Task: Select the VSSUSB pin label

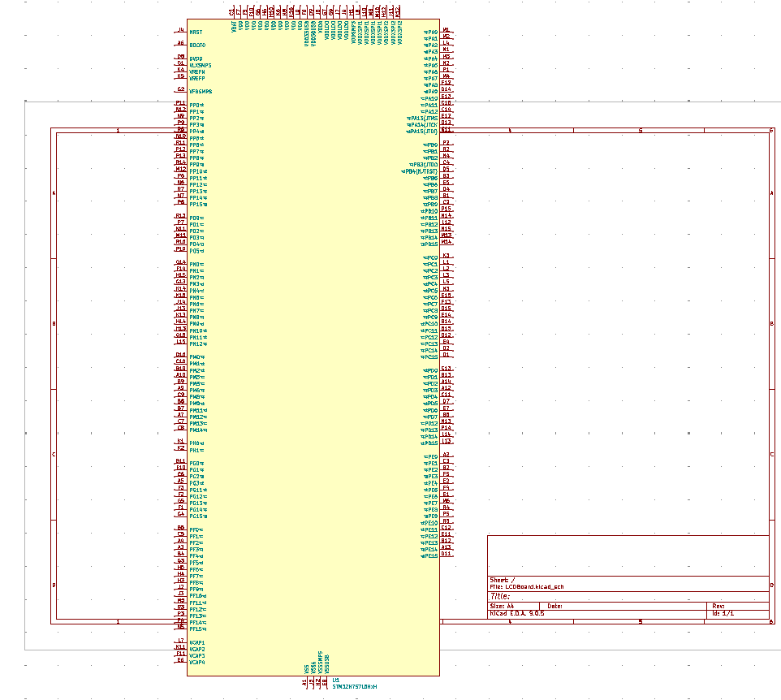Action: point(326,664)
